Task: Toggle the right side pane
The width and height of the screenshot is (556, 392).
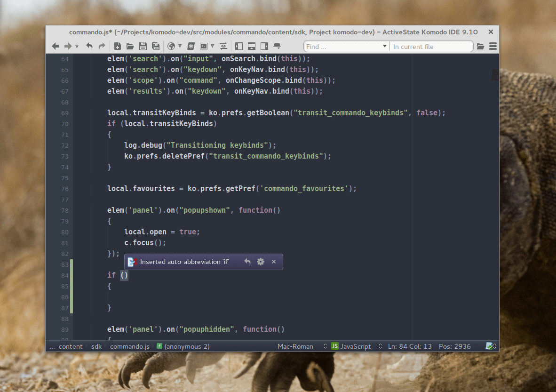Action: pos(264,46)
